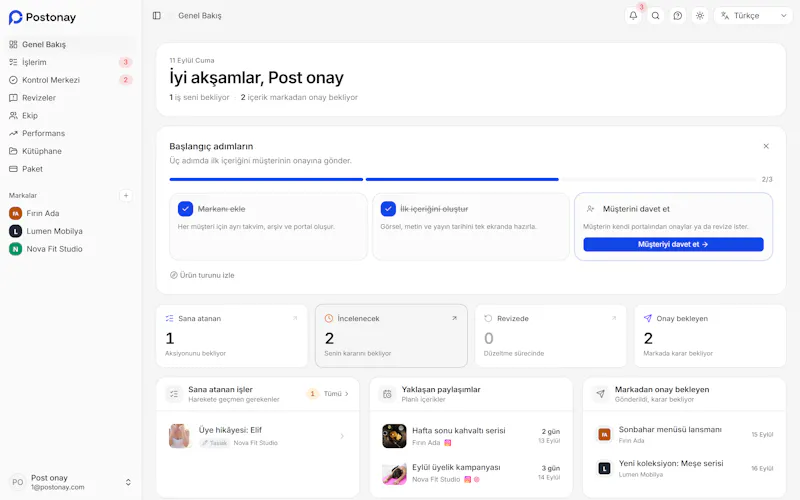Open Revizede card arrow icon
Viewport: 800px width, 500px height.
tap(614, 318)
